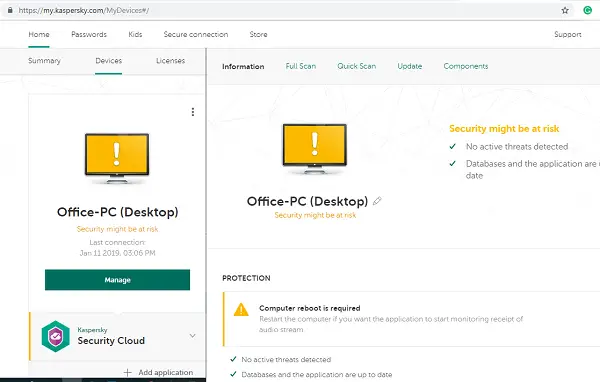Click the green extension icon in browser toolbar
600x382 pixels.
click(x=587, y=10)
